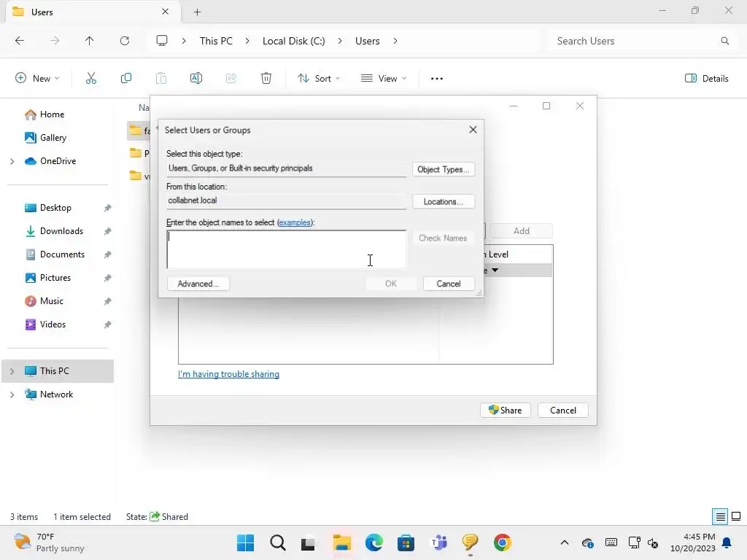
Task: Close Select Users or Groups dialog with X
Action: click(473, 130)
